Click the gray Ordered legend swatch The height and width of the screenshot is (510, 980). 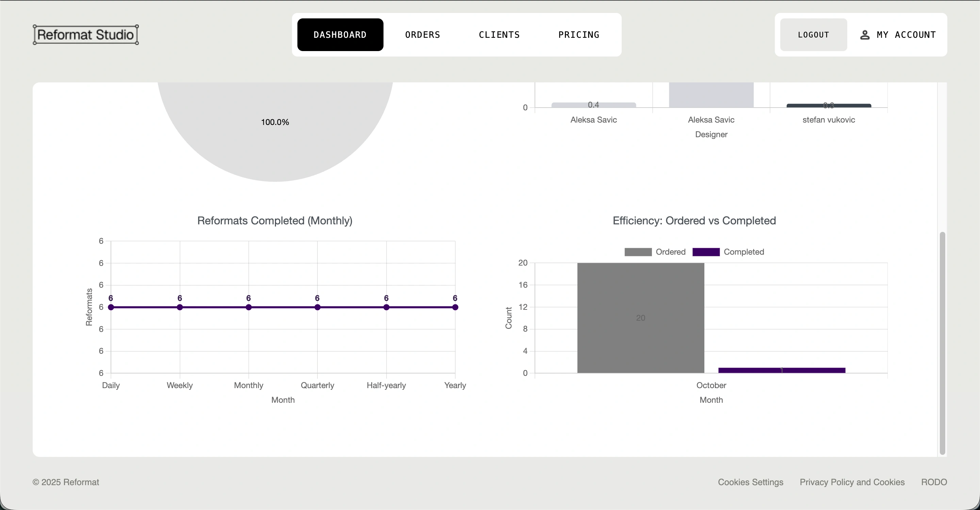click(x=638, y=252)
